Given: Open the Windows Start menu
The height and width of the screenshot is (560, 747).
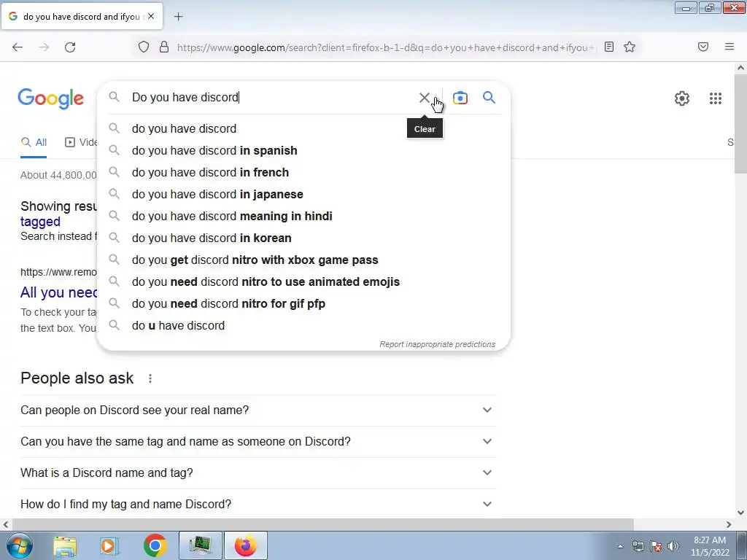Looking at the screenshot, I should click(x=19, y=545).
